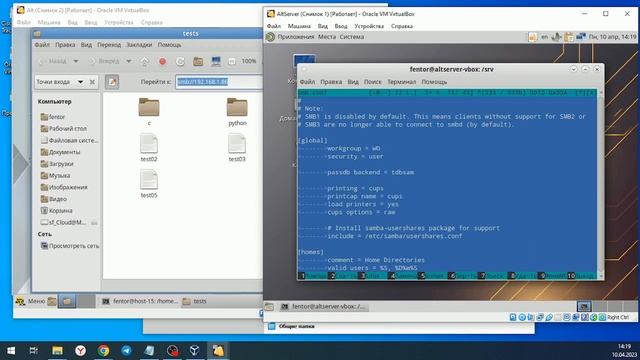Image resolution: width=640 pixels, height=360 pixels.
Task: Switch to first workspace in AltServer workspace switcher
Action: (x=584, y=307)
